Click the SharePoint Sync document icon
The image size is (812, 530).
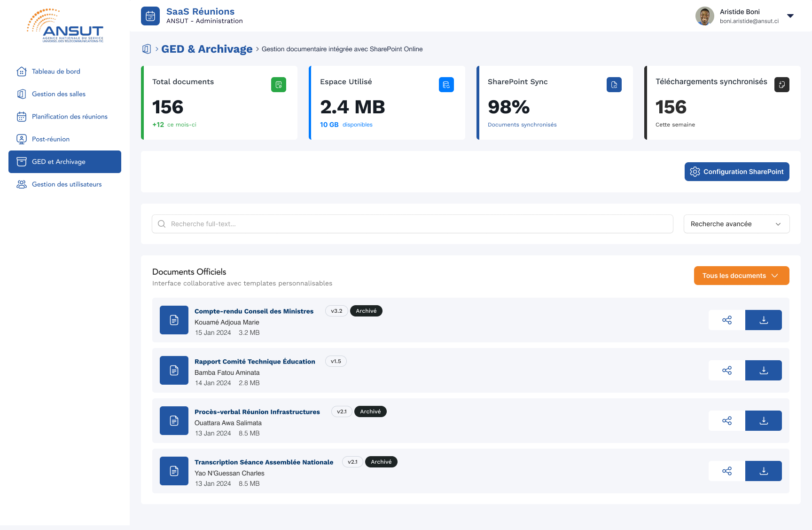(x=614, y=85)
